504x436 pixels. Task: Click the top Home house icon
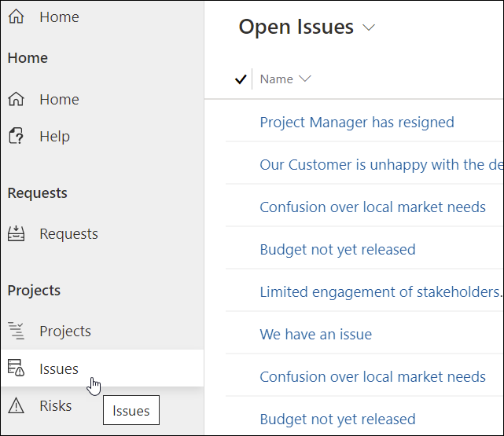tap(16, 16)
